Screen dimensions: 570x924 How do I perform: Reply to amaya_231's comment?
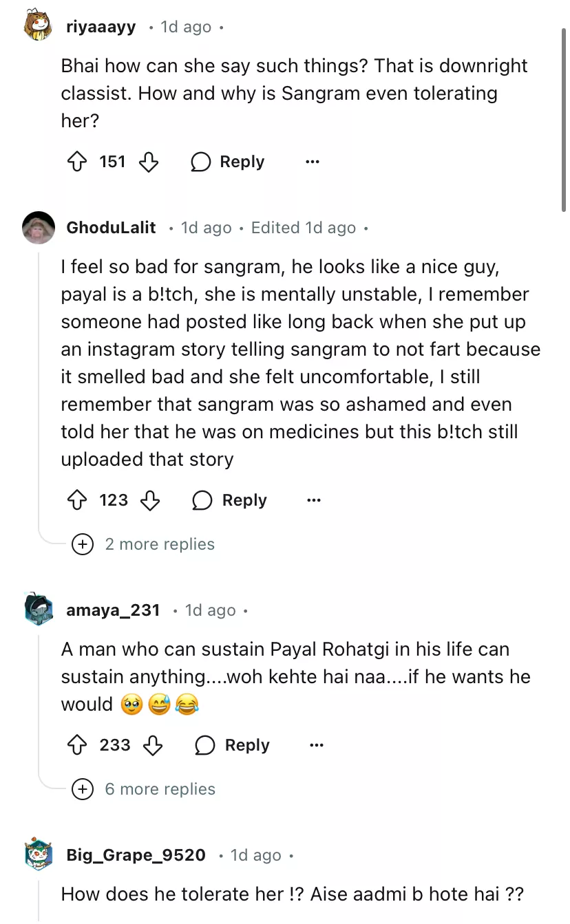(x=233, y=745)
